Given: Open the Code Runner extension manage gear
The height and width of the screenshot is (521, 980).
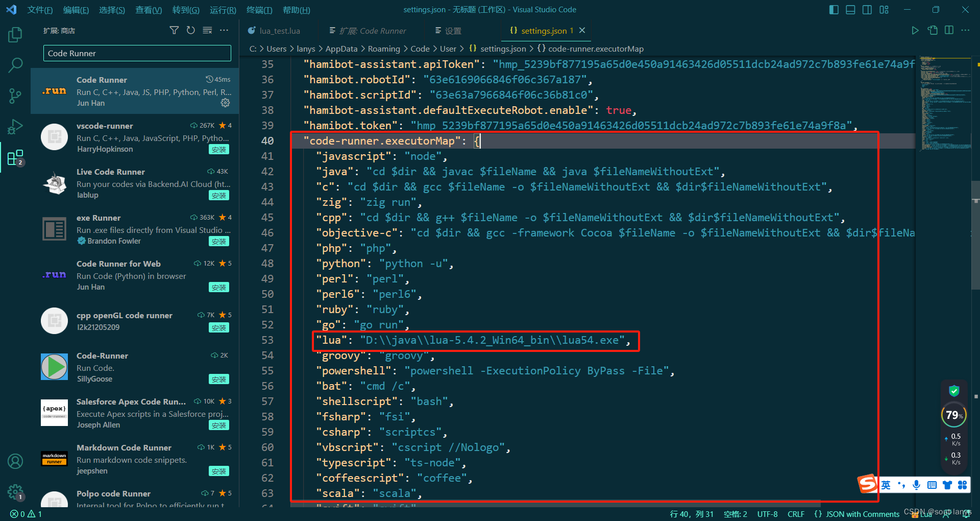Looking at the screenshot, I should [225, 103].
